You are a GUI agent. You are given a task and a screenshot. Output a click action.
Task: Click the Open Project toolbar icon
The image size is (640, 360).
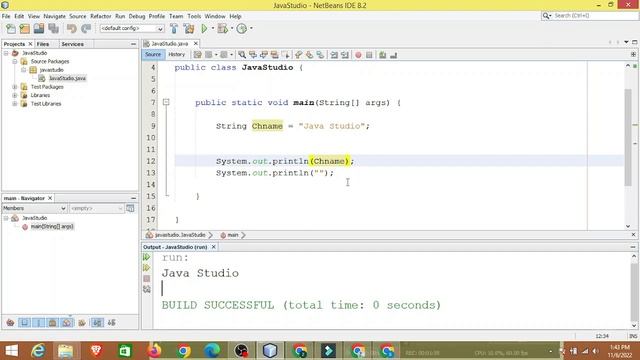pyautogui.click(x=39, y=29)
